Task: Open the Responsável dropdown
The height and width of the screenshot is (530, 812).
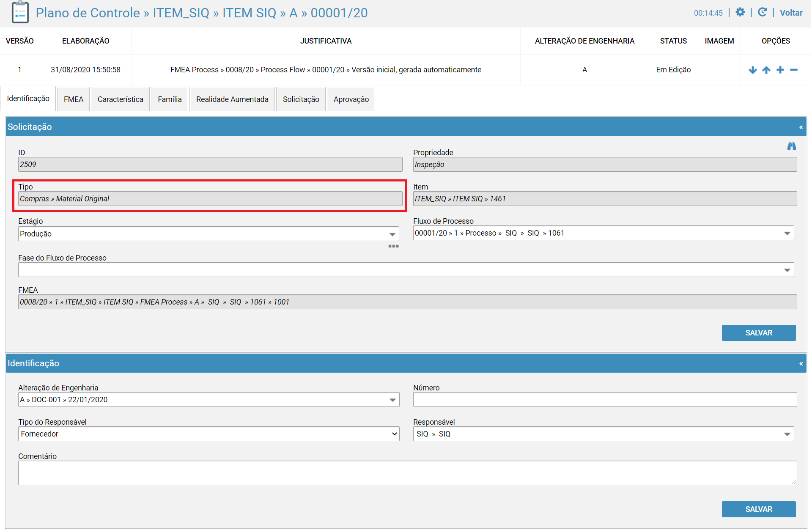Action: 604,434
